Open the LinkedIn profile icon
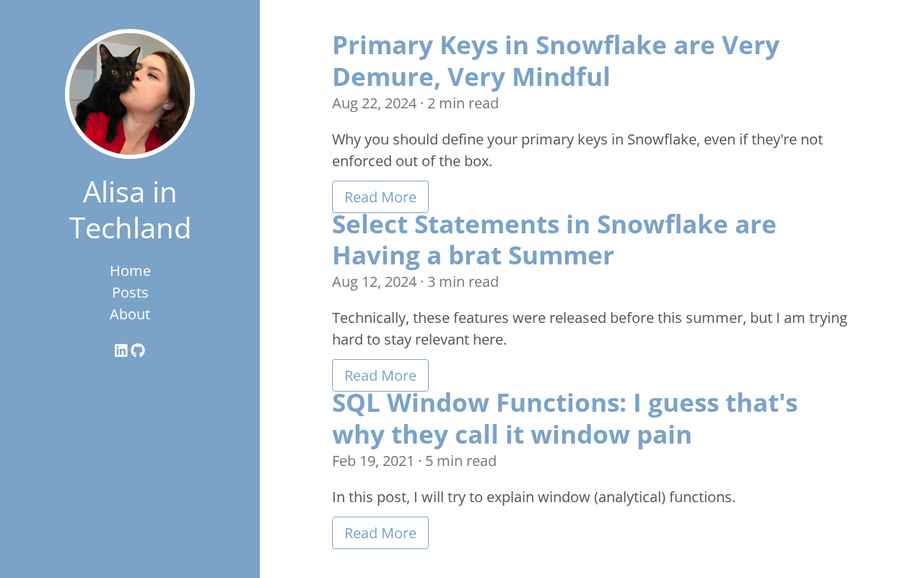924x578 pixels. pos(121,350)
